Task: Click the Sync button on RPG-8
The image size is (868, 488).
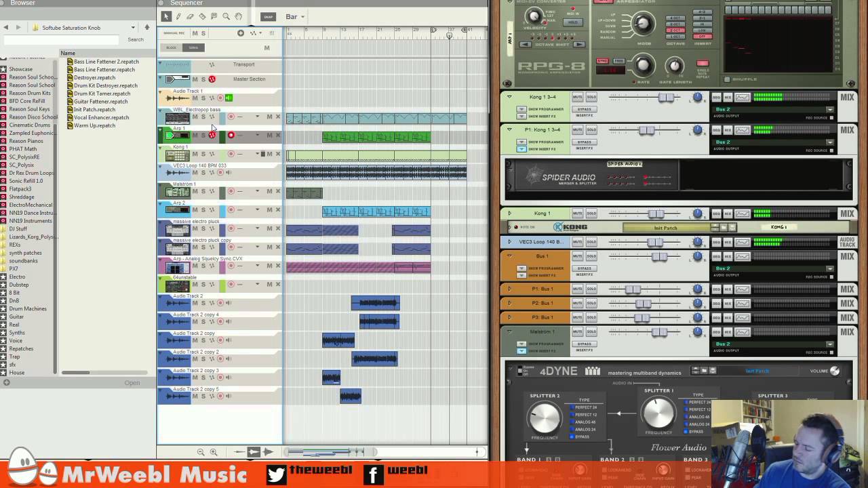Action: [602, 61]
